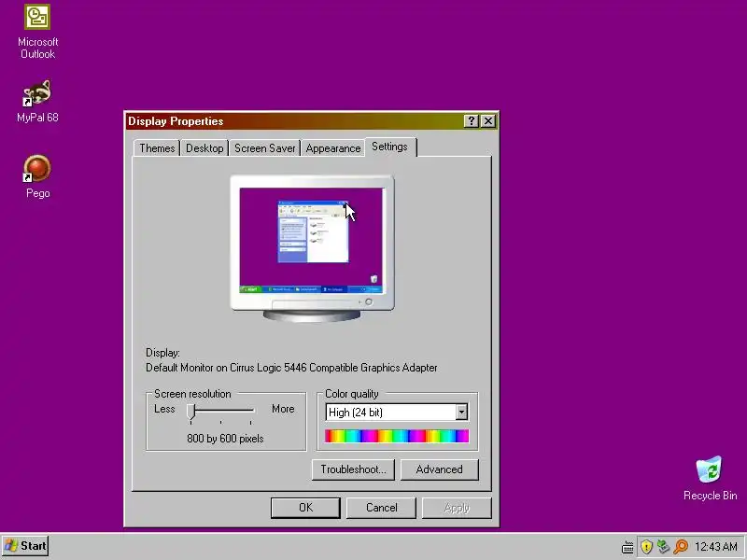
Task: Click the orange magnifier tray icon
Action: click(x=681, y=547)
